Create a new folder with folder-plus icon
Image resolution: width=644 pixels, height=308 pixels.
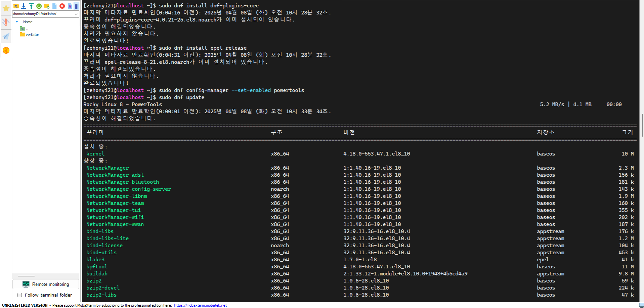tap(47, 6)
